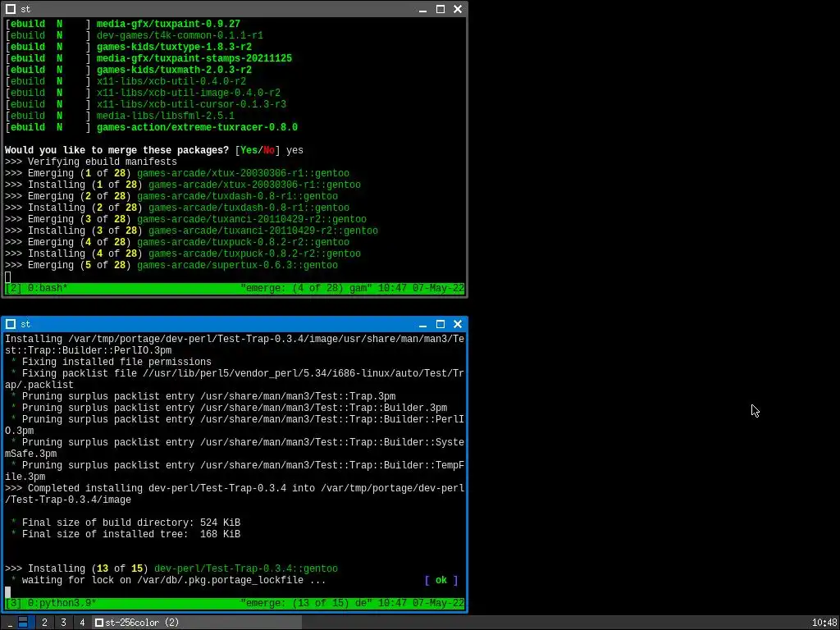Click 'media-gfx/tuxpaint-stamps-20211125' package line
Viewport: 840px width, 630px height.
(x=194, y=58)
